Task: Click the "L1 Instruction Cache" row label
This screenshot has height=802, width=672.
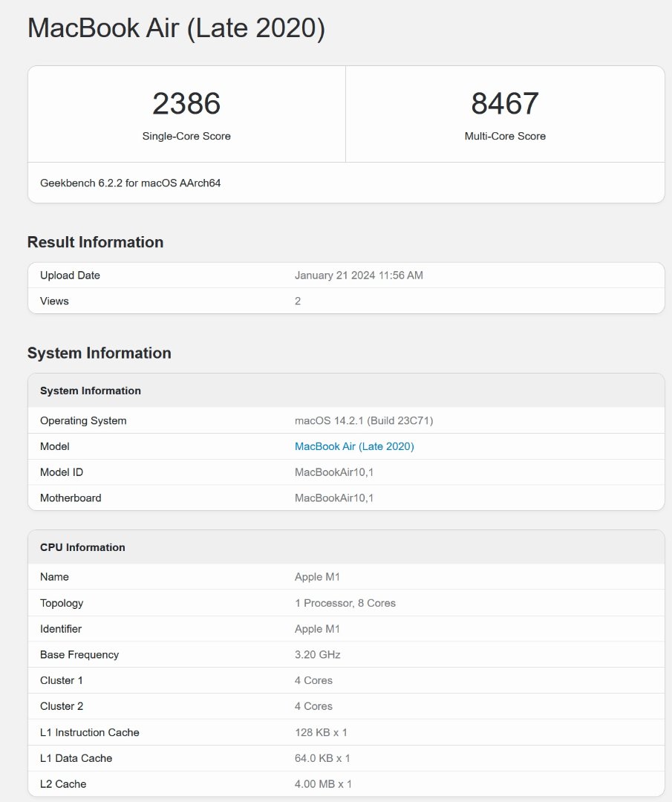Action: pos(90,732)
